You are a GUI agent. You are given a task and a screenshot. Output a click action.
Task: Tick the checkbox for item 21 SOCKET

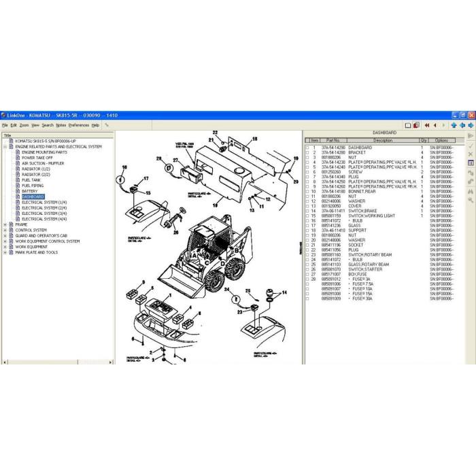coord(307,245)
